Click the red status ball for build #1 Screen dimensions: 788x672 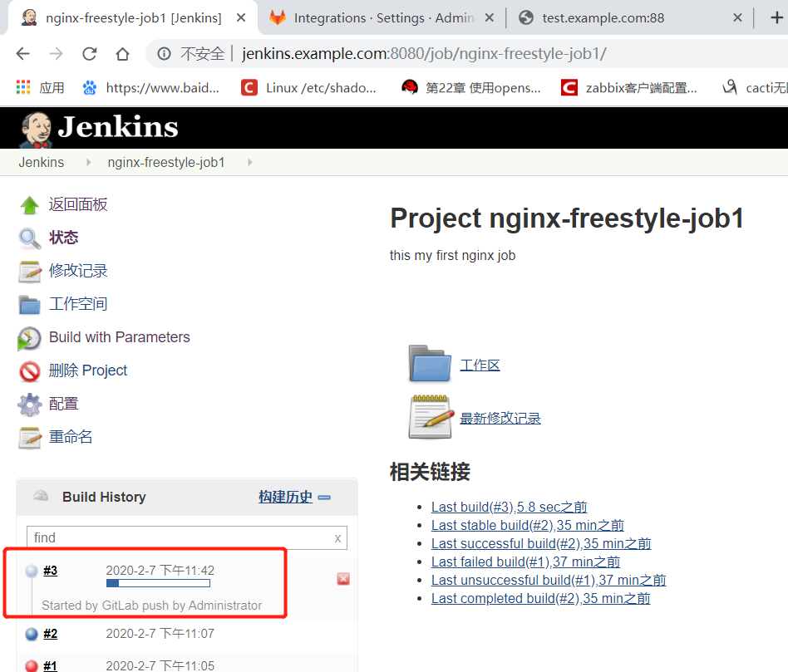pyautogui.click(x=32, y=666)
